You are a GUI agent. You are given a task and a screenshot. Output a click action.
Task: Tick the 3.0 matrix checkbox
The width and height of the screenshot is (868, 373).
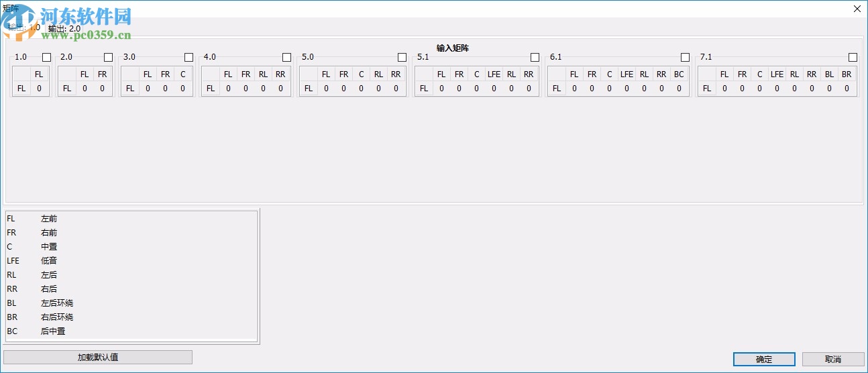point(188,58)
